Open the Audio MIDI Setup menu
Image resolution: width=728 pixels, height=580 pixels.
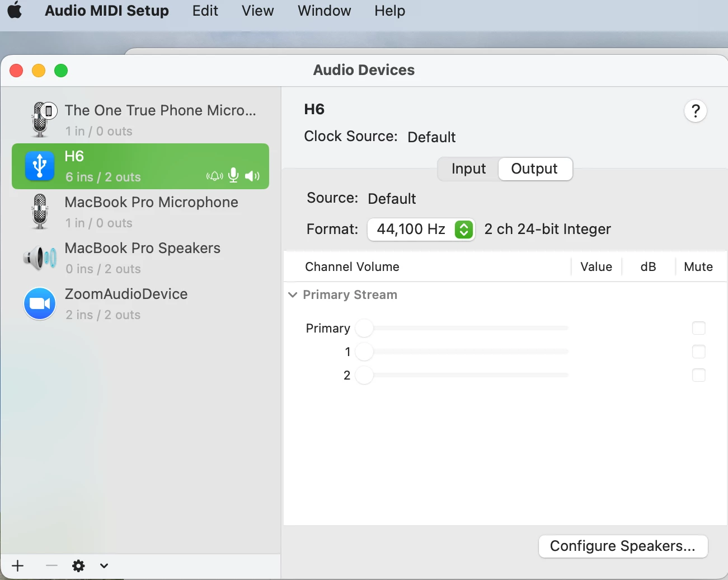tap(106, 11)
